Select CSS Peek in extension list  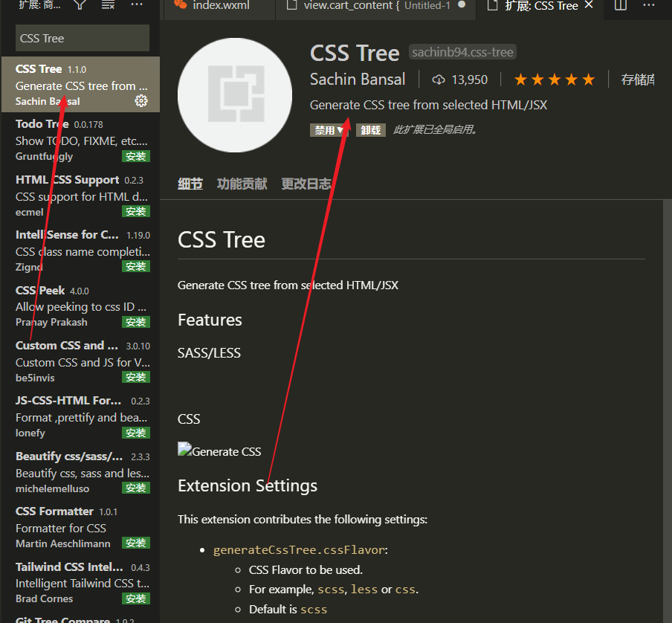(x=80, y=306)
